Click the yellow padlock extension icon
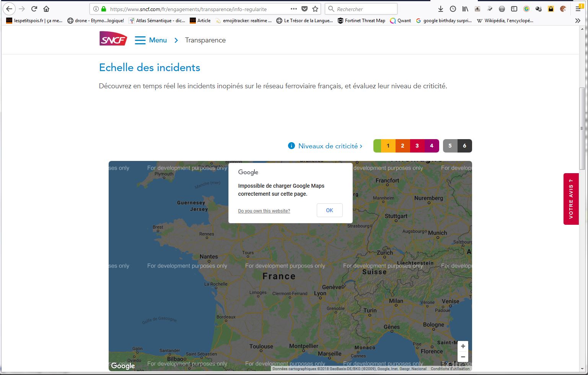The width and height of the screenshot is (588, 375). (551, 9)
